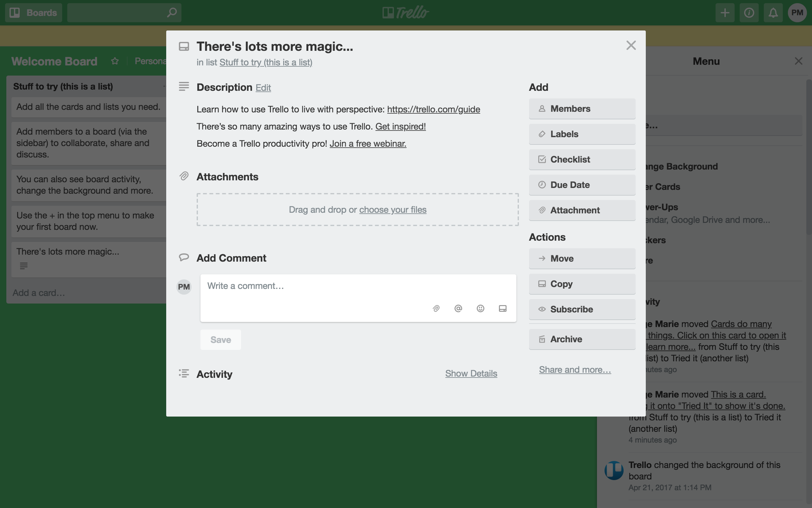This screenshot has height=508, width=812.
Task: Click the emoji smiley icon in comment box
Action: pyautogui.click(x=480, y=308)
